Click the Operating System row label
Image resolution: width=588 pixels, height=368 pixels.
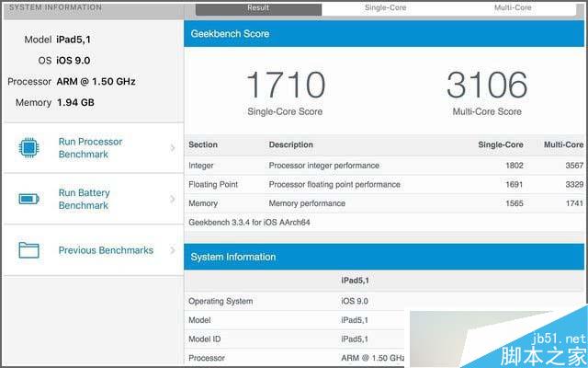click(220, 302)
